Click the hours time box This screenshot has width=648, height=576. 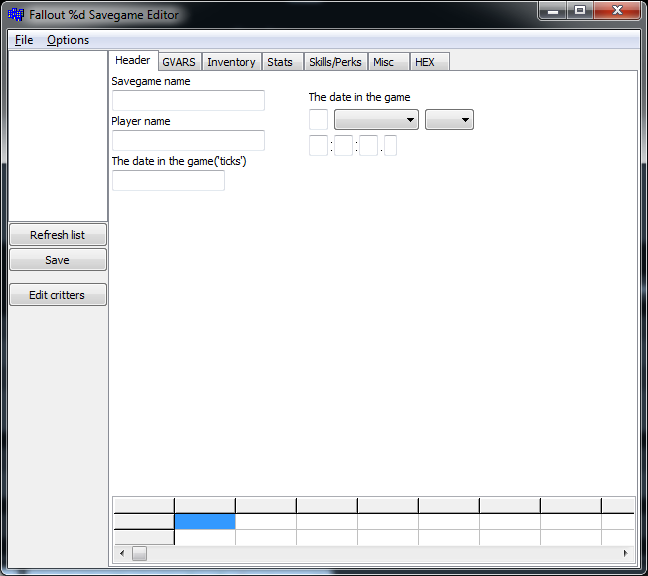tap(319, 145)
